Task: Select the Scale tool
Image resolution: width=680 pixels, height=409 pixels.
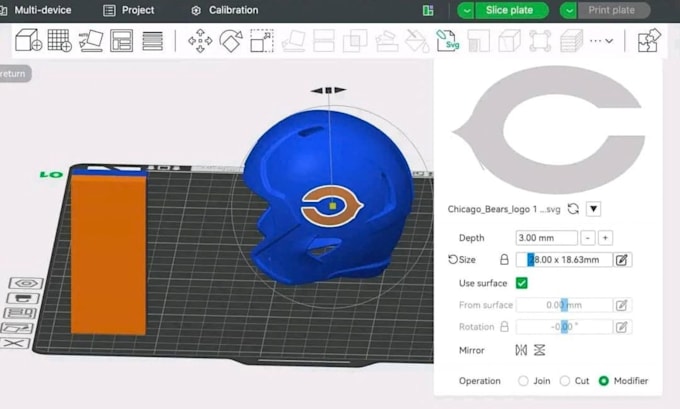Action: [262, 41]
